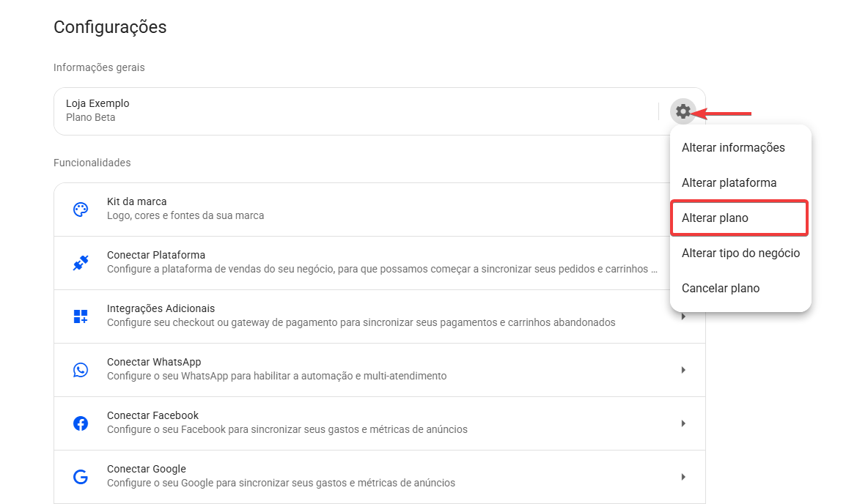Click the Informações gerais section label
Viewport: 857px width, 504px height.
coord(99,67)
